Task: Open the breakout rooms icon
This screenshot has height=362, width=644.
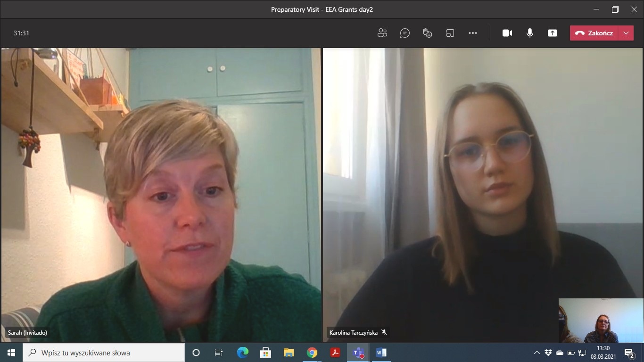Action: pyautogui.click(x=450, y=33)
